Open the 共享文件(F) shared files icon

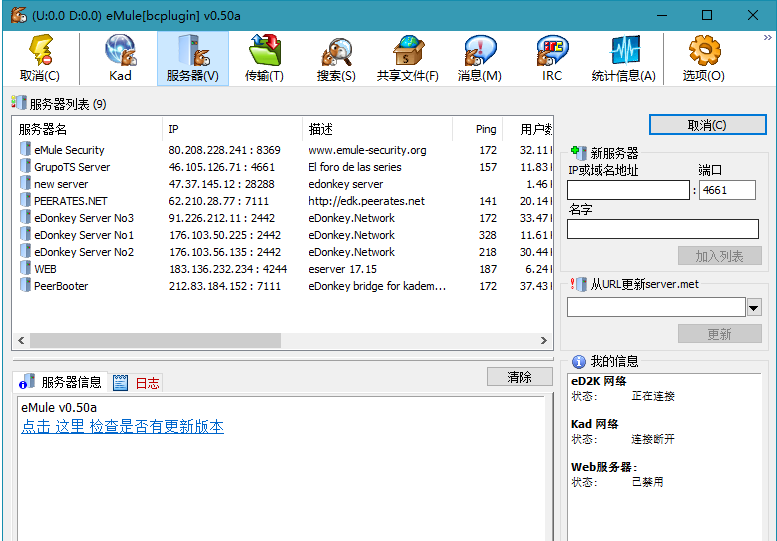pos(408,51)
